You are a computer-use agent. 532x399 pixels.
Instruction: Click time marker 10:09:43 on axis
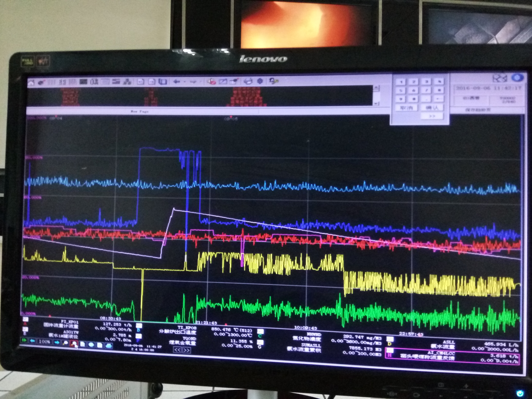point(305,328)
